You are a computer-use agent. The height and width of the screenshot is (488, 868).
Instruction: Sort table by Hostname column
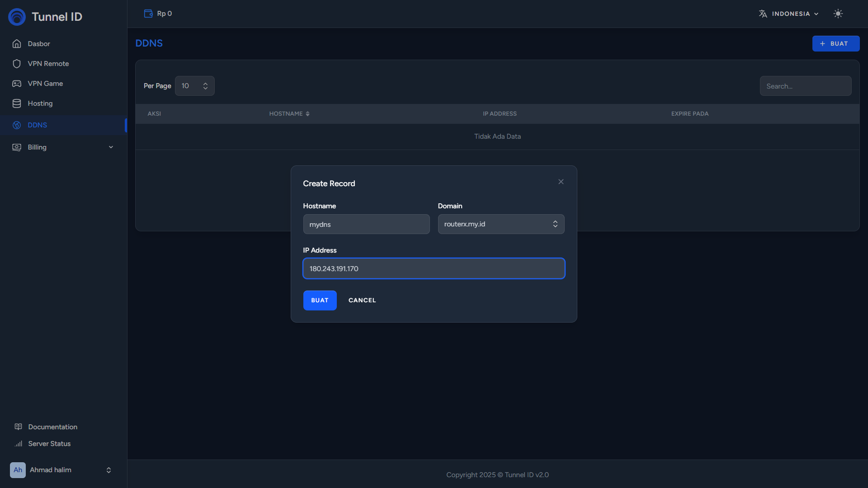pyautogui.click(x=289, y=114)
